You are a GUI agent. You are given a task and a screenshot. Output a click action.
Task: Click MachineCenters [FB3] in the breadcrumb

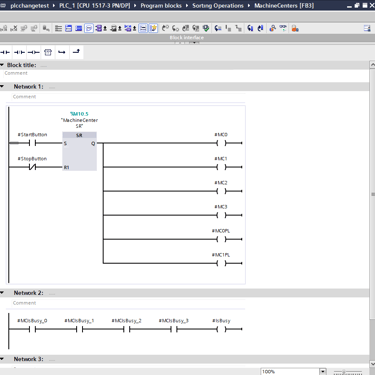[x=284, y=6]
